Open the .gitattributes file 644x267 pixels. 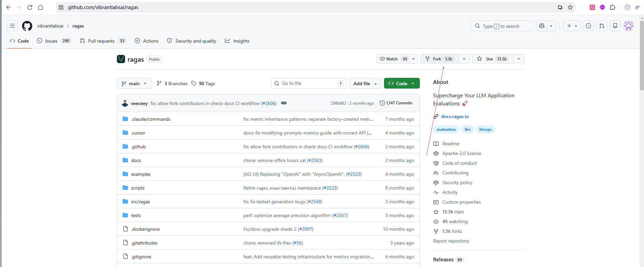(144, 243)
